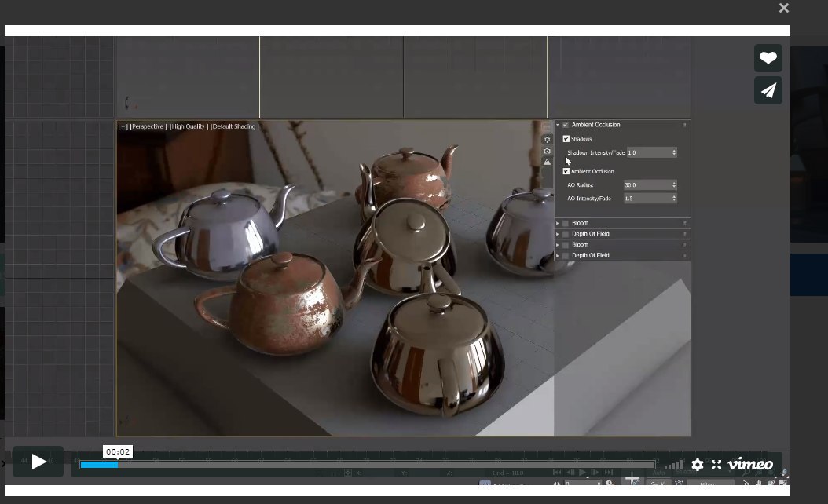The image size is (828, 504).
Task: Play the Vimeo video
Action: [38, 462]
